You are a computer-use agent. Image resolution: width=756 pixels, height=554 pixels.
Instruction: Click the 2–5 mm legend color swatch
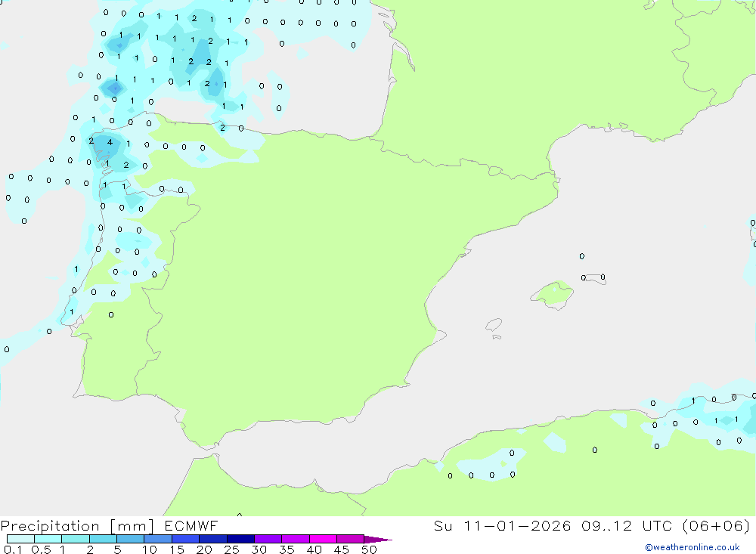(103, 539)
